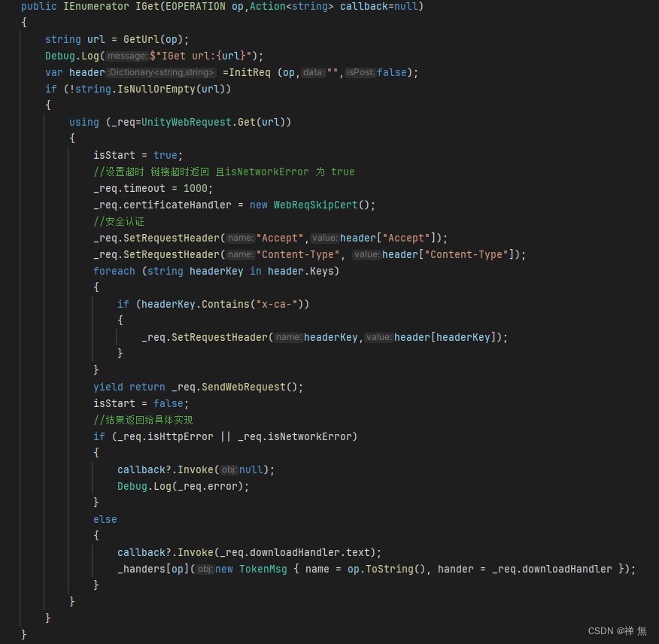Click the "Accept" string in first SetRequestHeader
This screenshot has width=659, height=644.
(280, 238)
